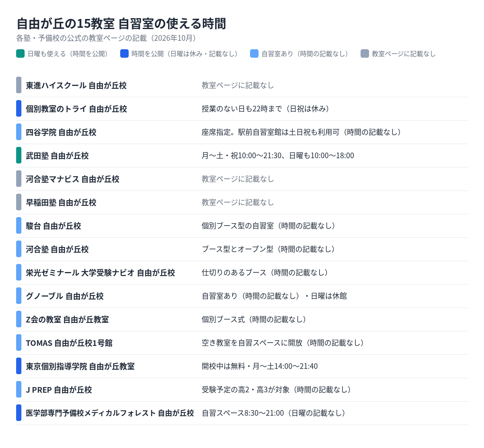
Task: Select row name 個別教室のトライ 自由が丘校
Action: [x=77, y=109]
